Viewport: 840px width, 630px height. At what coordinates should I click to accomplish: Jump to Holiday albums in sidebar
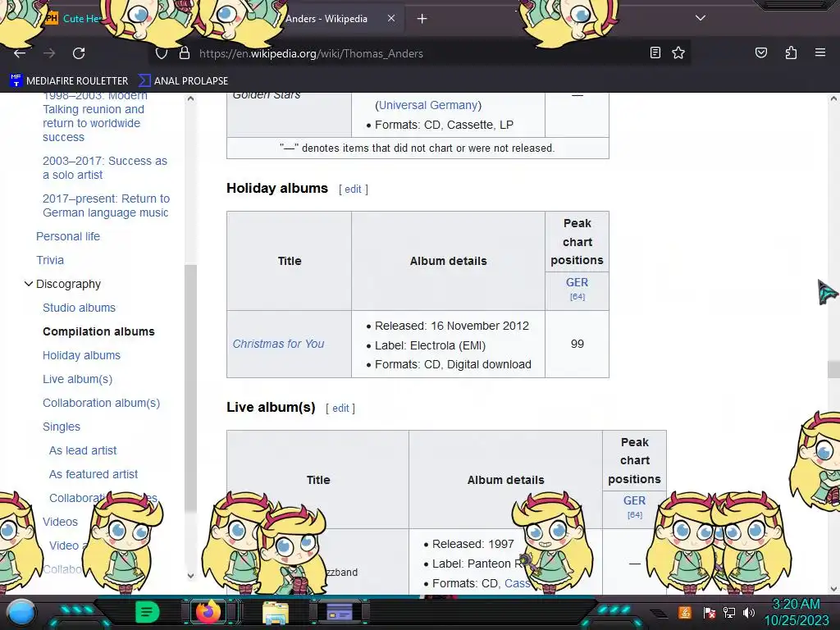click(x=81, y=355)
